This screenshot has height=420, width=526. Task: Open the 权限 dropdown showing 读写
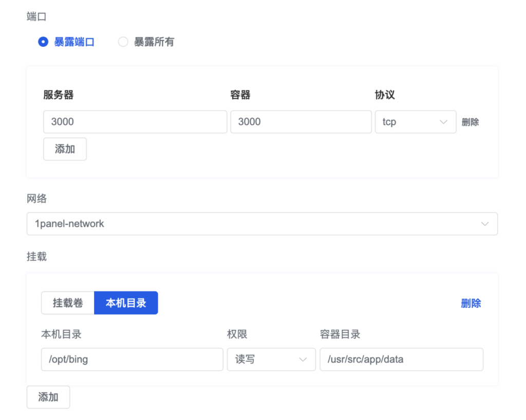coord(271,359)
